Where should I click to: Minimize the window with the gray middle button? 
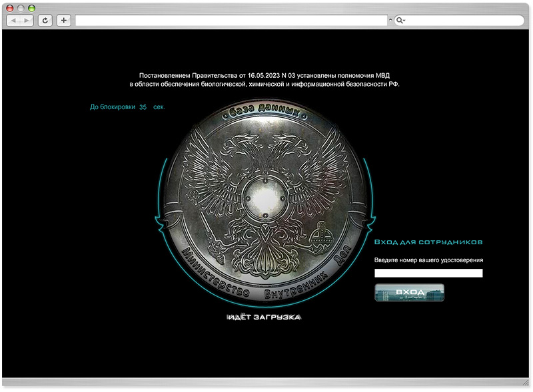pyautogui.click(x=21, y=8)
